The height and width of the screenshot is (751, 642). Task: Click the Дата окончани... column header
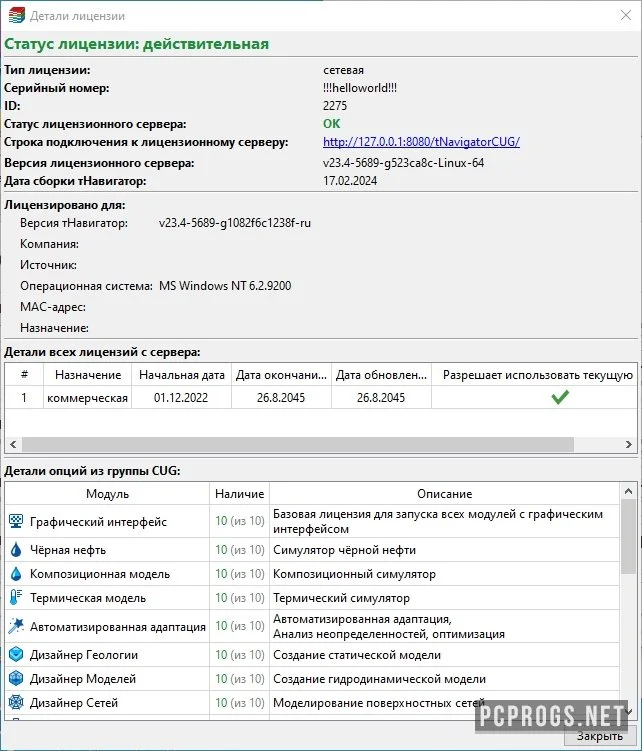[281, 375]
